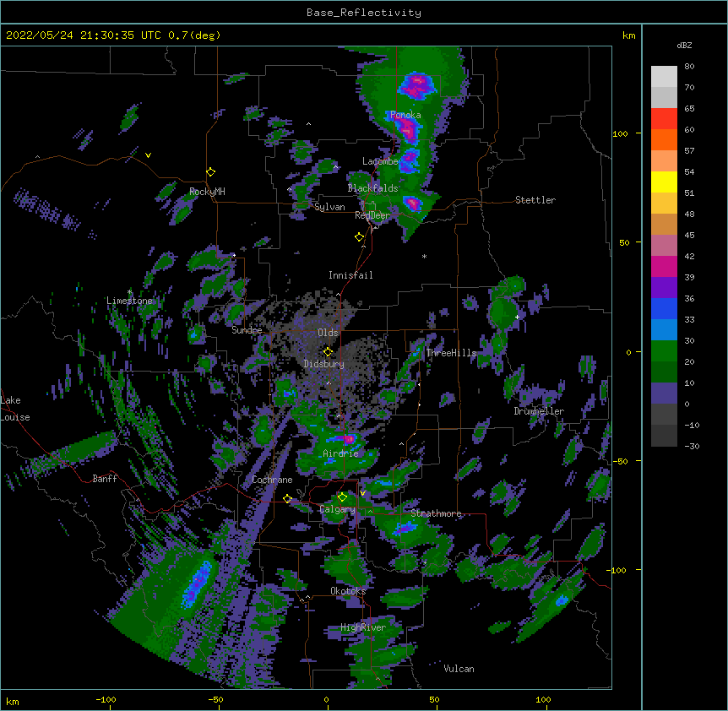Click the yellow diamond marker below RedDeer
728x711 pixels.
360,237
